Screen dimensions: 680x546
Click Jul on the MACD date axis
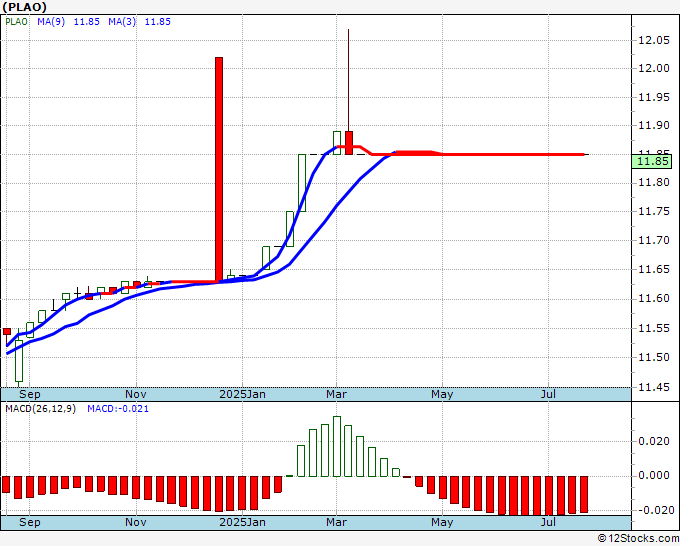[x=549, y=522]
